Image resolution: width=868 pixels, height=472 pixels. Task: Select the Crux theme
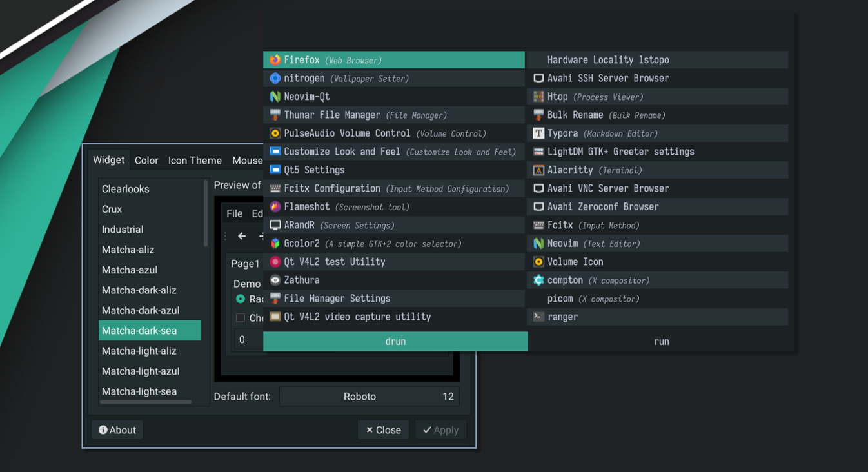click(x=150, y=209)
